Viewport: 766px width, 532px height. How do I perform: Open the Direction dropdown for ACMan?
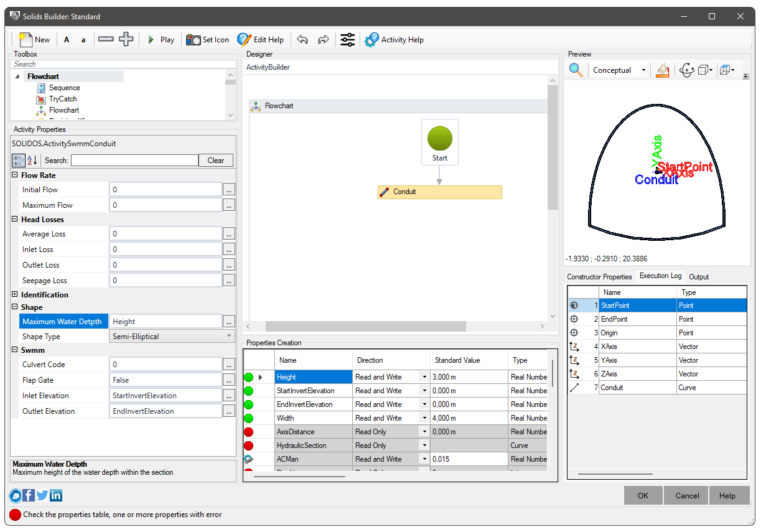point(424,459)
